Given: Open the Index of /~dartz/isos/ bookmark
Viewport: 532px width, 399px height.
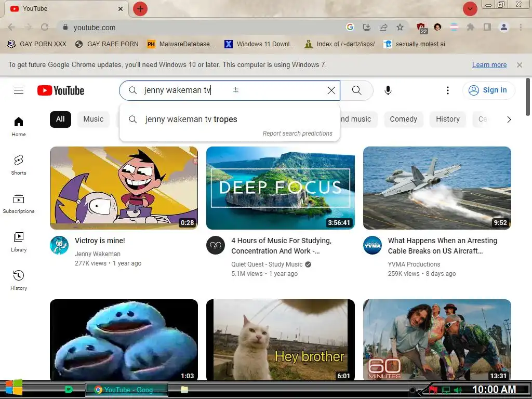Looking at the screenshot, I should pyautogui.click(x=340, y=44).
